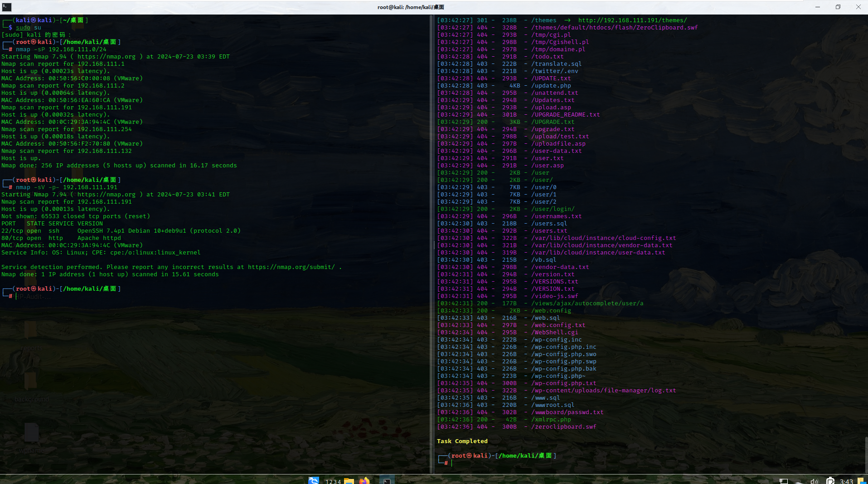Open the Kali applications menu
The height and width of the screenshot is (484, 868).
click(x=313, y=480)
